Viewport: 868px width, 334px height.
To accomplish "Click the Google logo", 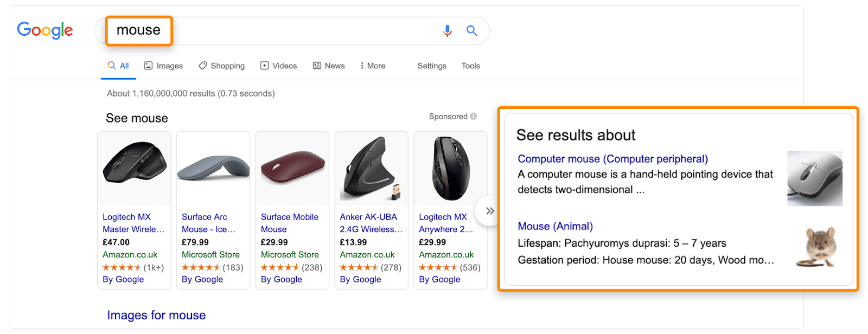I will tap(45, 31).
